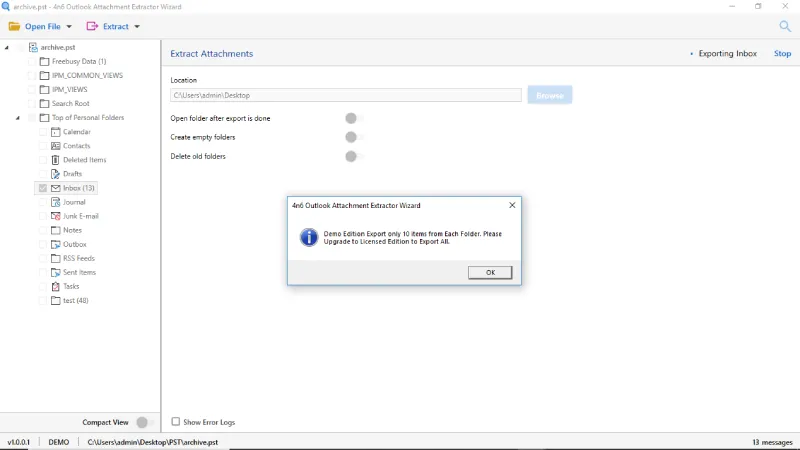
Task: Click OK in the demo edition dialog
Action: coord(490,272)
